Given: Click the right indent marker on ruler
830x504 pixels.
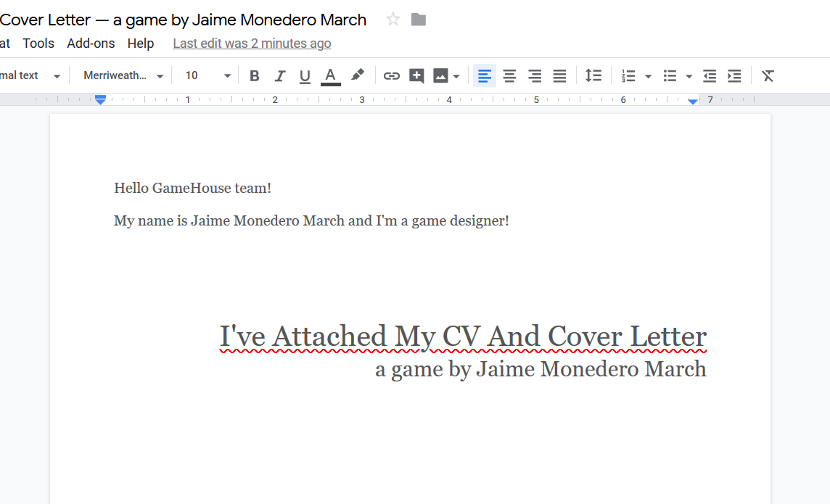Looking at the screenshot, I should pyautogui.click(x=693, y=101).
